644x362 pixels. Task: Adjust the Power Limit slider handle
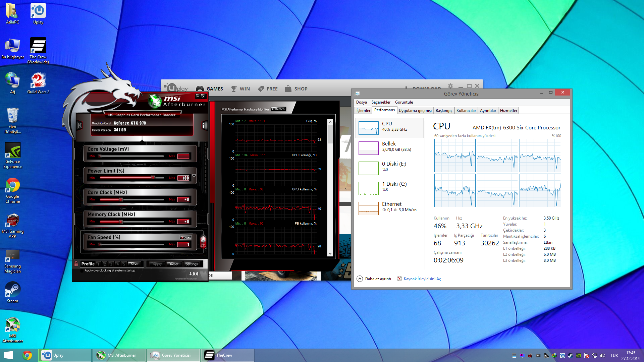coord(153,178)
